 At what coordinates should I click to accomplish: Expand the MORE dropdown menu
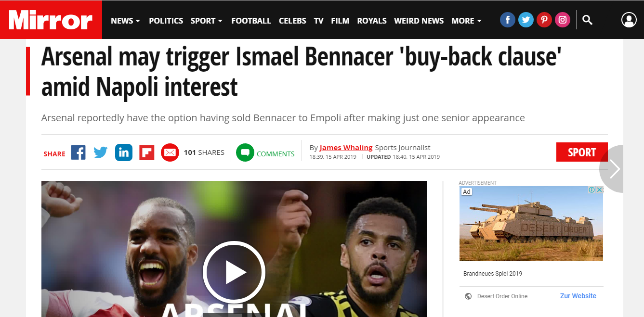(x=466, y=21)
